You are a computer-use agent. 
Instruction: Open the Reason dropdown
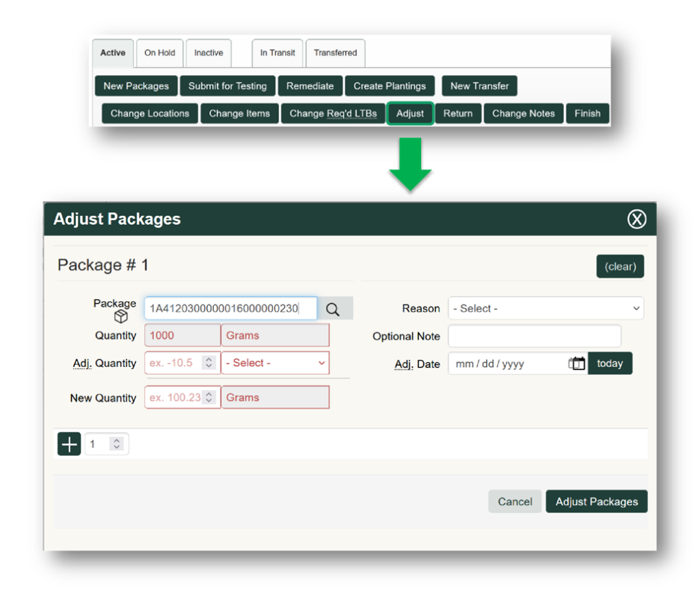[546, 308]
